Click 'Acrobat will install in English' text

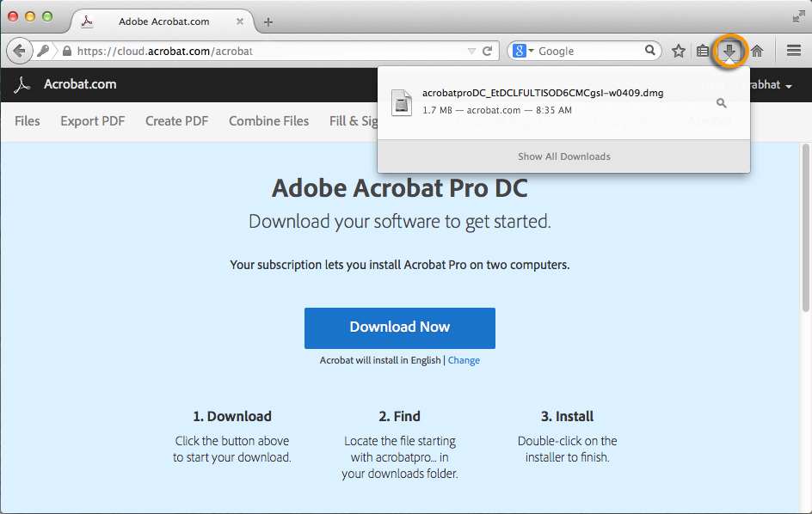(380, 360)
